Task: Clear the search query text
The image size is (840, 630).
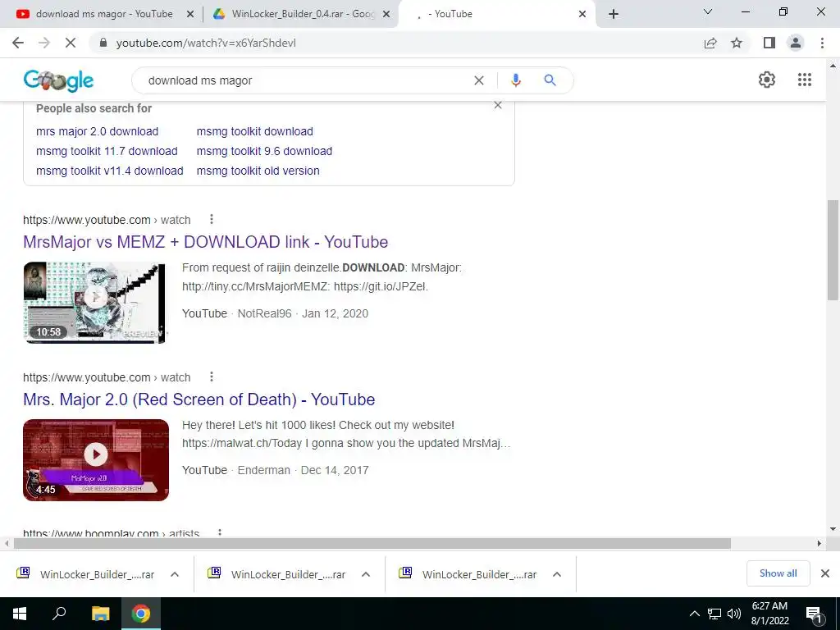Action: (x=479, y=80)
